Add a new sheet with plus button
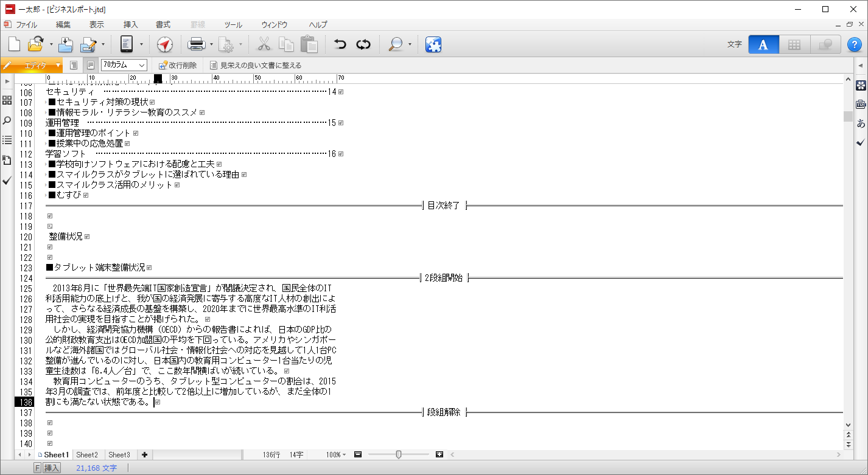 point(144,455)
